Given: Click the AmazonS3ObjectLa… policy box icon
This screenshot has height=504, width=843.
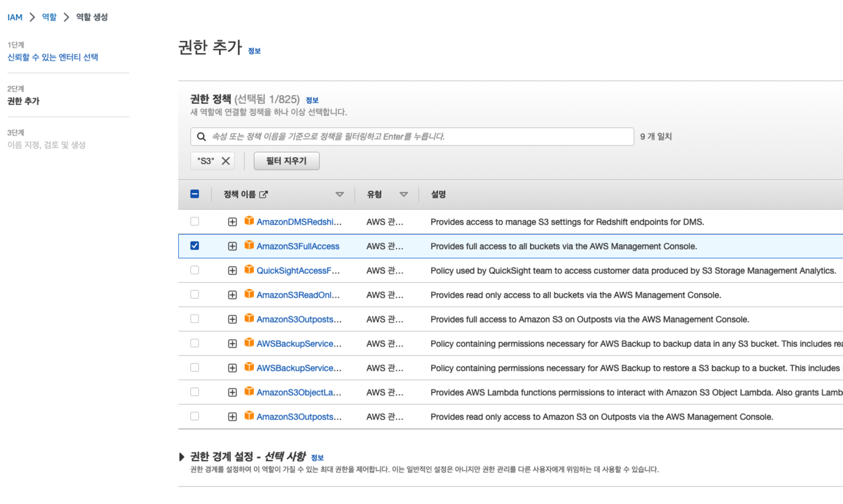Looking at the screenshot, I should [249, 391].
